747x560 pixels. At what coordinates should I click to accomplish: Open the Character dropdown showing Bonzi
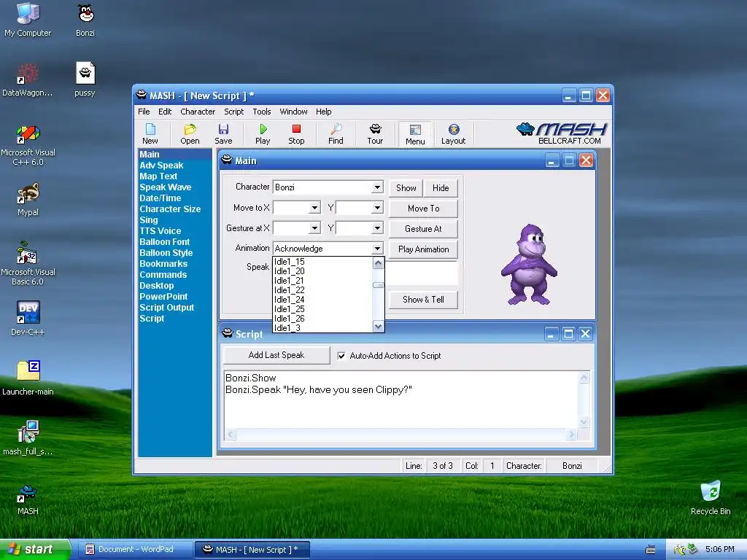tap(377, 187)
